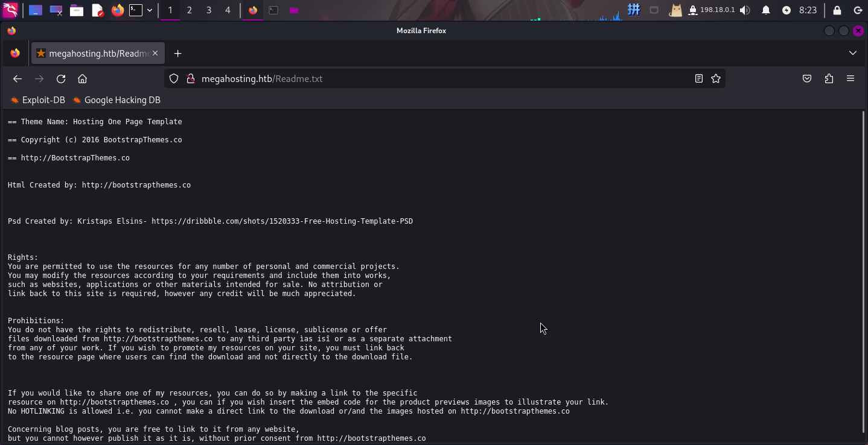This screenshot has width=868, height=445.
Task: Focus the Firefox window in taskbar
Action: 253,10
